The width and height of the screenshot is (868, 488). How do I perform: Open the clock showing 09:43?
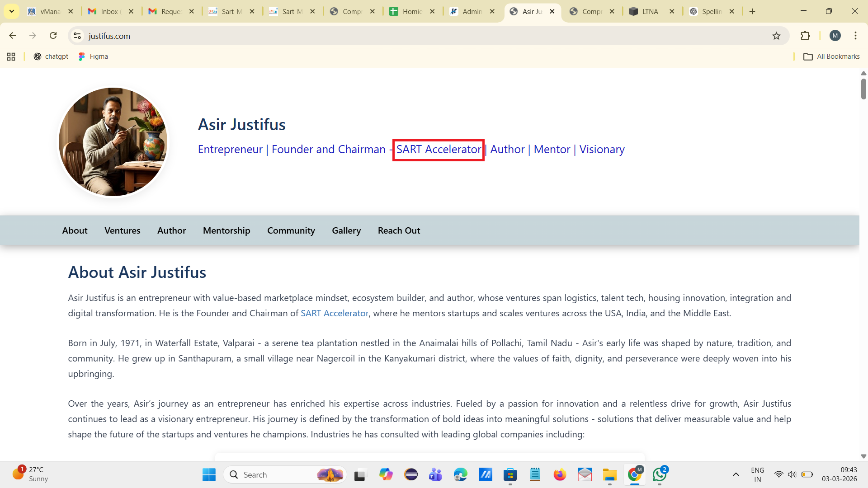[840, 474]
